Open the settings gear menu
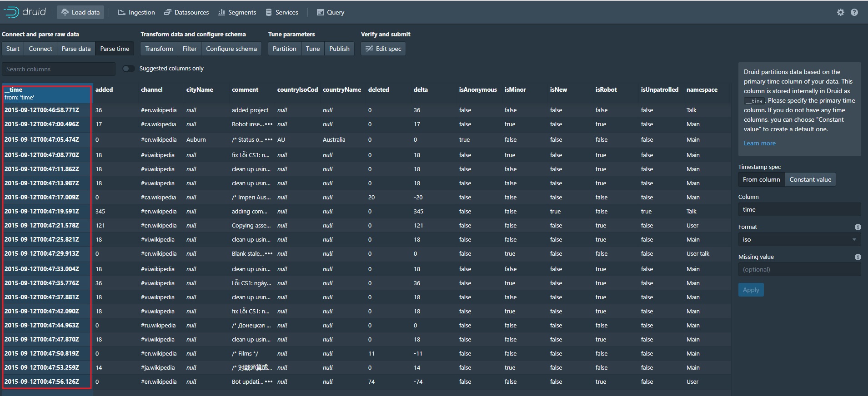The height and width of the screenshot is (396, 868). pos(840,12)
